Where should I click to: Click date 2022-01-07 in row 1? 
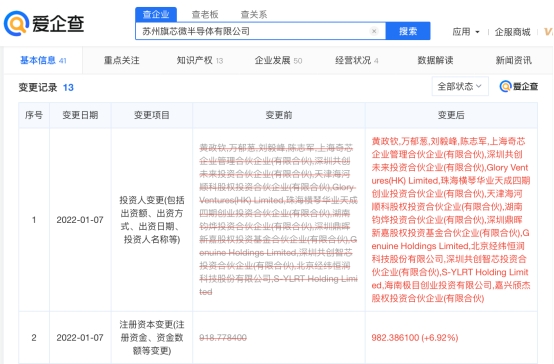80,220
